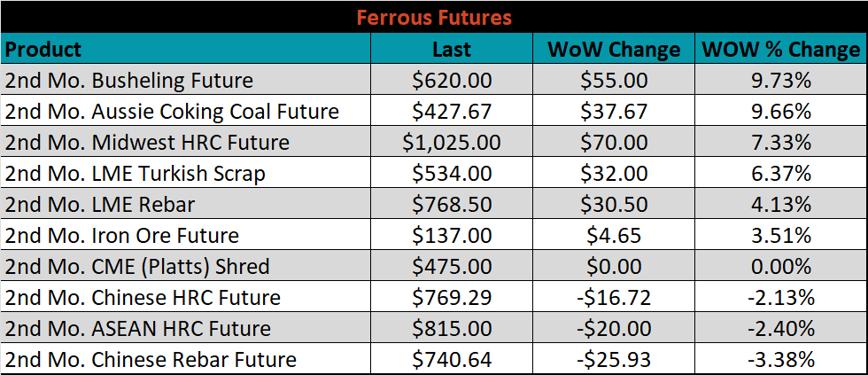This screenshot has width=868, height=375.
Task: Click the WoW Change column header
Action: [613, 48]
